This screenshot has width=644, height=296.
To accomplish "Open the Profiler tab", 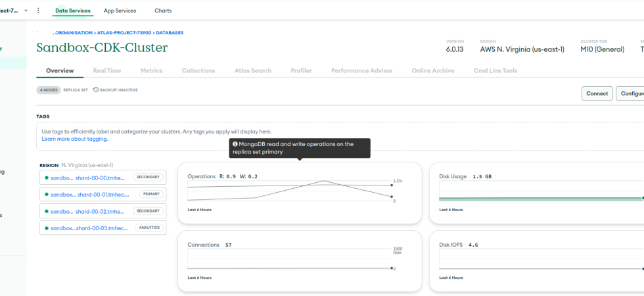I will tap(302, 71).
